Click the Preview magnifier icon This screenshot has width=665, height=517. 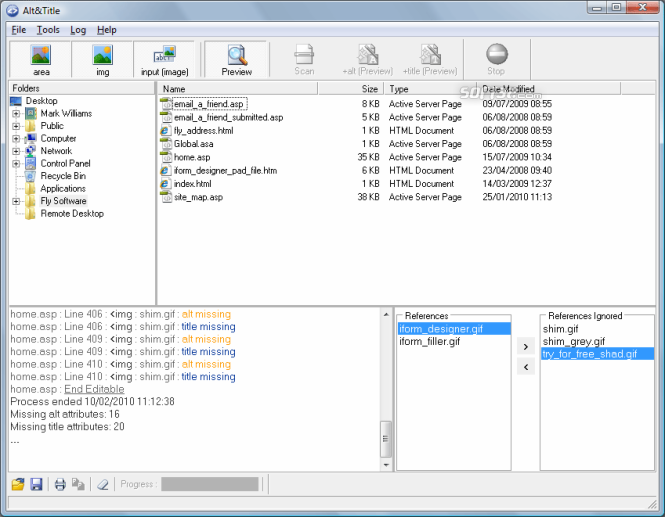[x=237, y=55]
